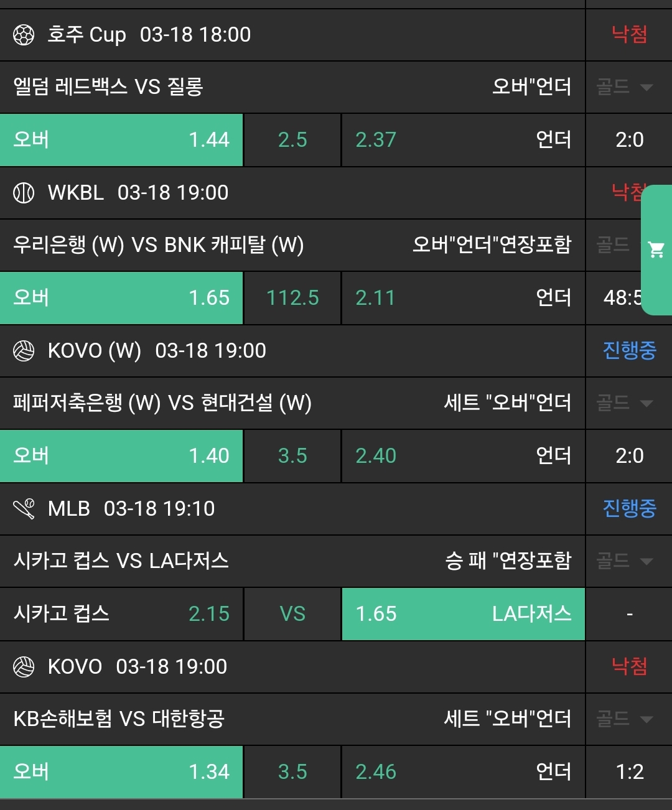This screenshot has height=810, width=672.
Task: Click the 진행중 status for KOVO (W)
Action: pos(629,351)
